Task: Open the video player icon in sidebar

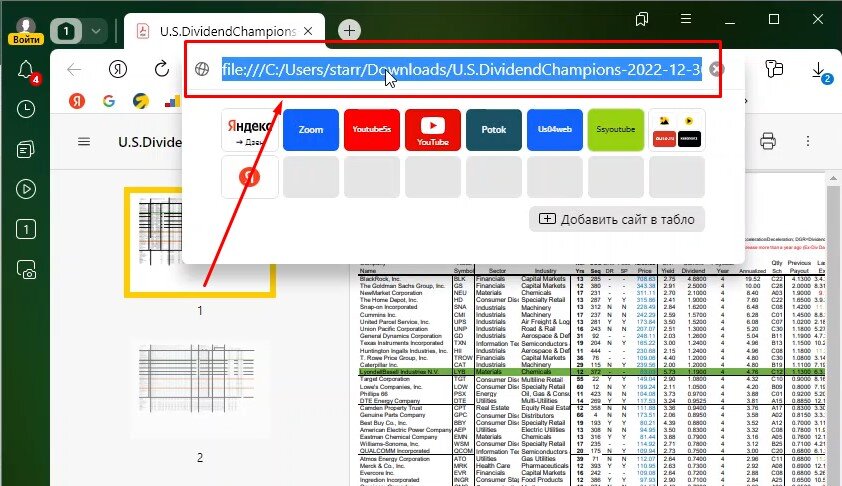Action: click(26, 189)
